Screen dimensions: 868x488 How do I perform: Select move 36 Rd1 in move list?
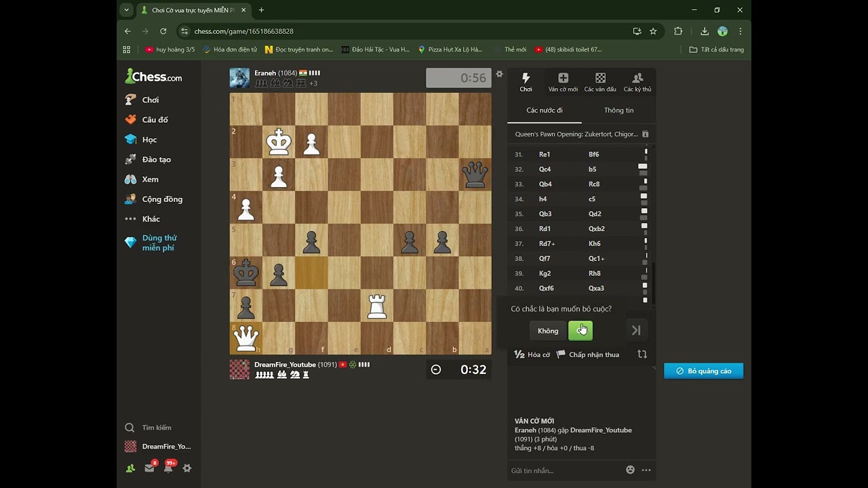tap(545, 229)
